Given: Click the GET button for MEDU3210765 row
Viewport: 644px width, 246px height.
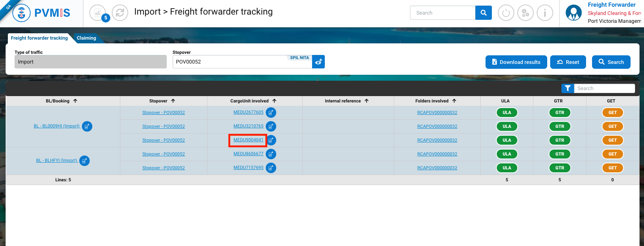Looking at the screenshot, I should tap(612, 126).
